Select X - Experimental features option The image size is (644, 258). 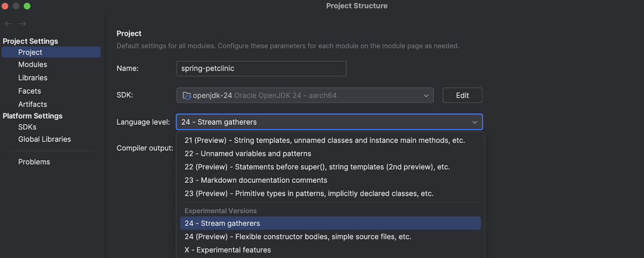pyautogui.click(x=228, y=250)
